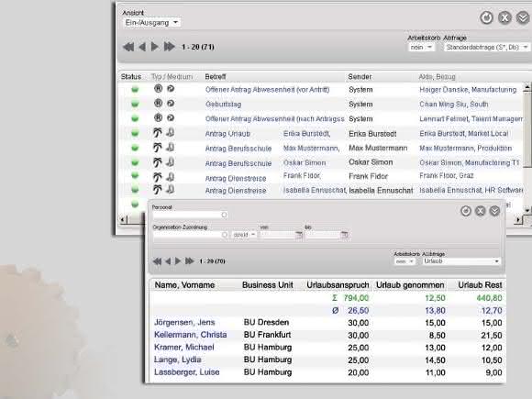Open the direkt dropdown
This screenshot has height=399, width=532.
pyautogui.click(x=244, y=235)
